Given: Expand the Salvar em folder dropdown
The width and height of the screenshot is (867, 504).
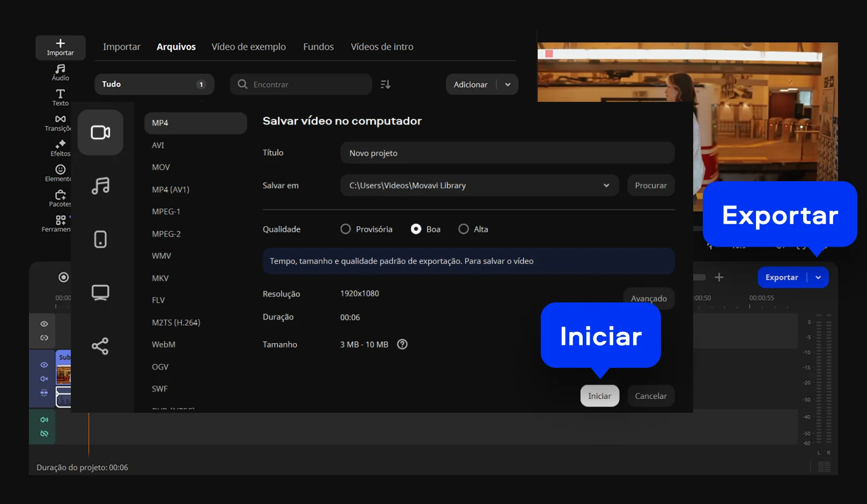Looking at the screenshot, I should (x=606, y=186).
